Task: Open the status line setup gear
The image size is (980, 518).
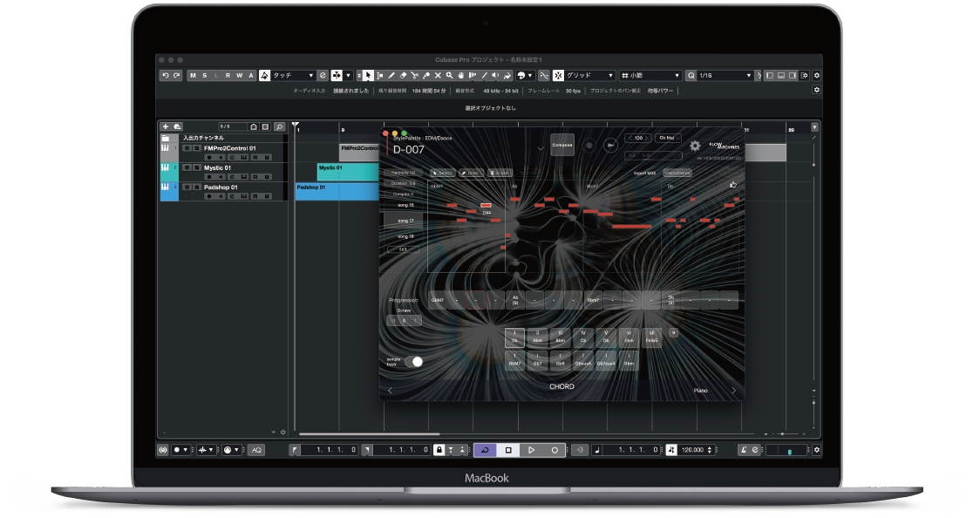Action: [816, 90]
